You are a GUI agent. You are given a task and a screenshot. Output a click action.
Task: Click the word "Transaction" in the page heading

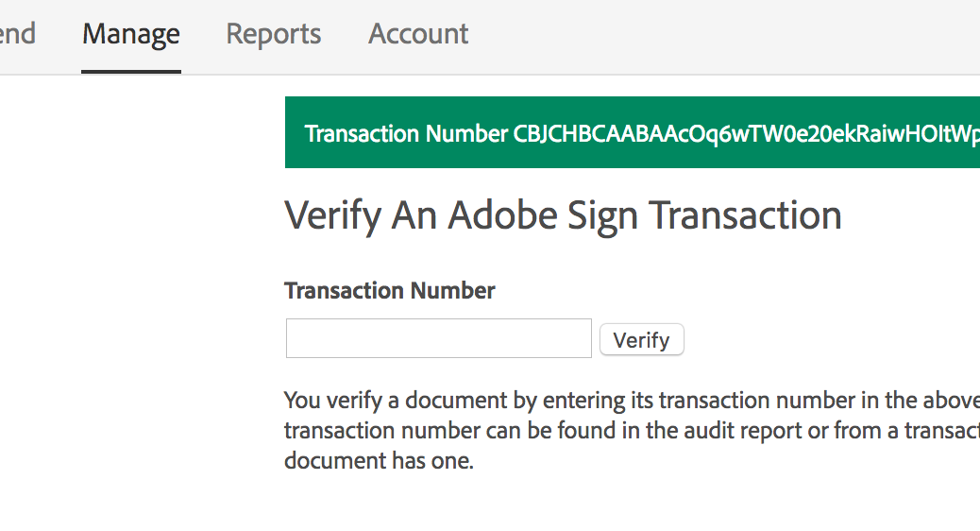(746, 216)
